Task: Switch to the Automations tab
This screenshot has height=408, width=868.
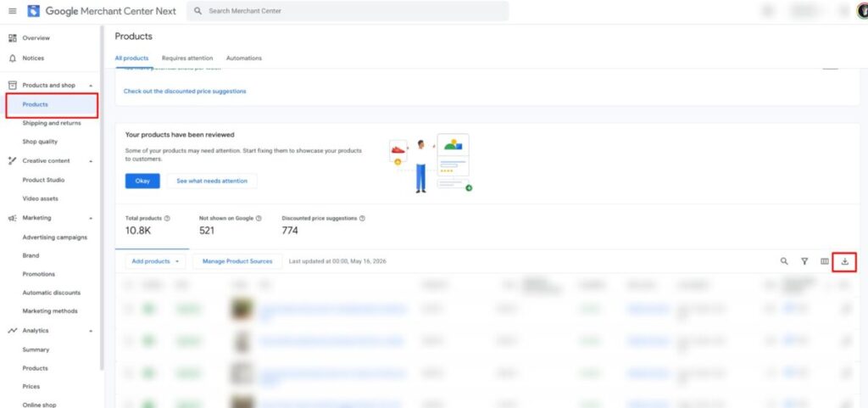Action: click(244, 59)
